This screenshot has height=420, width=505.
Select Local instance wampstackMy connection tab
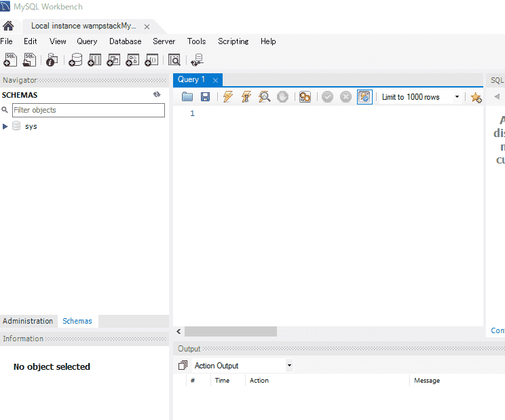[x=83, y=26]
